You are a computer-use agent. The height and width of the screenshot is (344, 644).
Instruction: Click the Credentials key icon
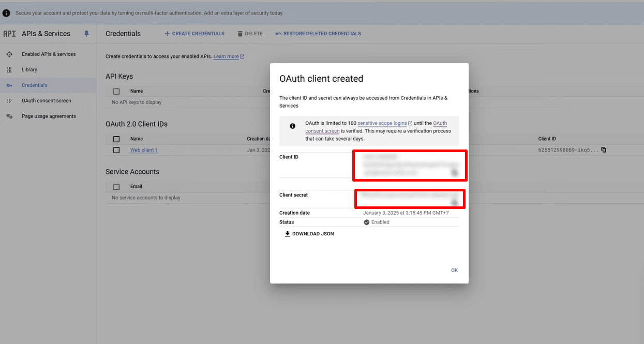9,85
